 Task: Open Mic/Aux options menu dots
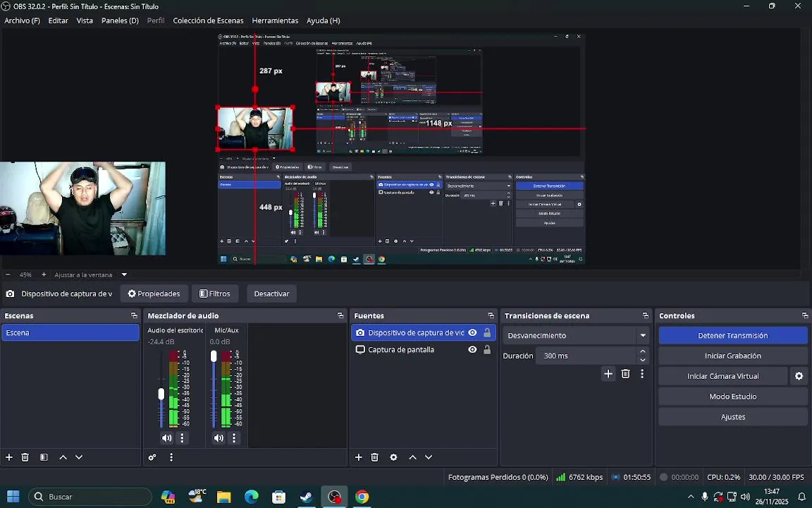point(234,438)
